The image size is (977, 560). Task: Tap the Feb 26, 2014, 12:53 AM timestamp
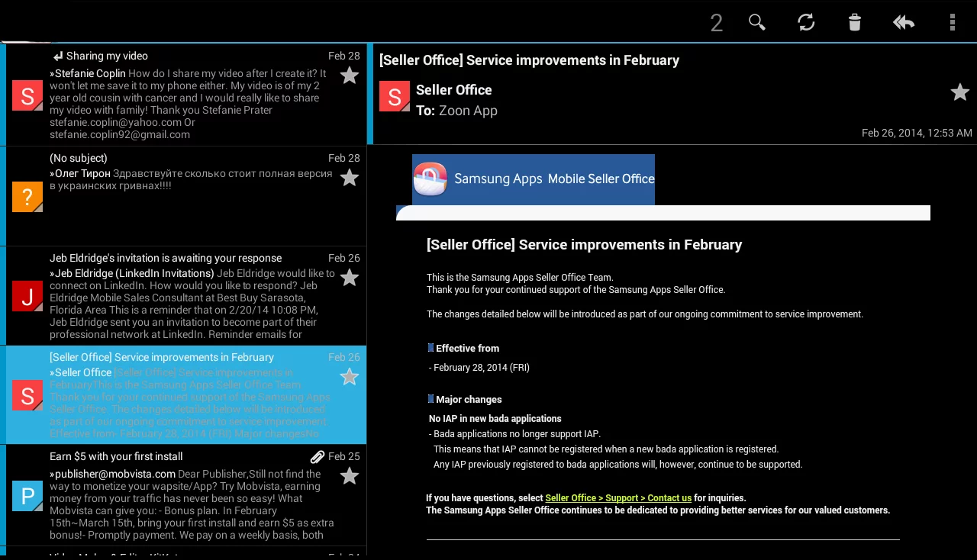(917, 133)
